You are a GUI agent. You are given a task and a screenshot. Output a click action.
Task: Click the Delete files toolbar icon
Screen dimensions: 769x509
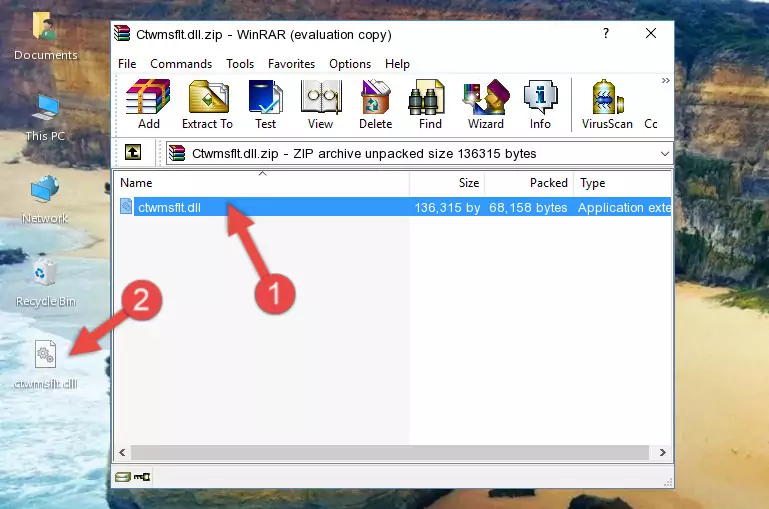point(376,104)
